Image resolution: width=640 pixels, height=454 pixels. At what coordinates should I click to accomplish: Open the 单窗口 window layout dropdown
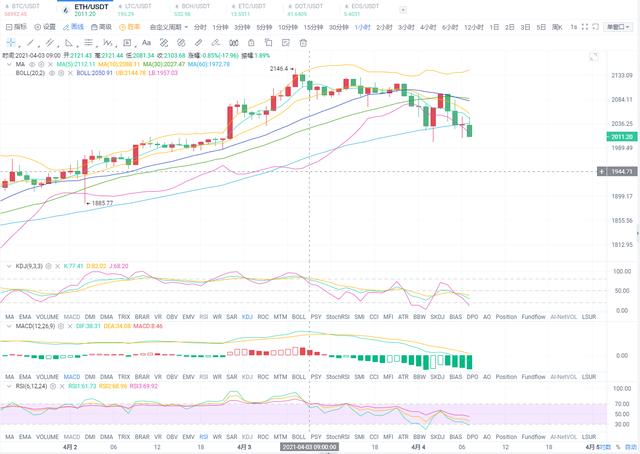pyautogui.click(x=618, y=27)
